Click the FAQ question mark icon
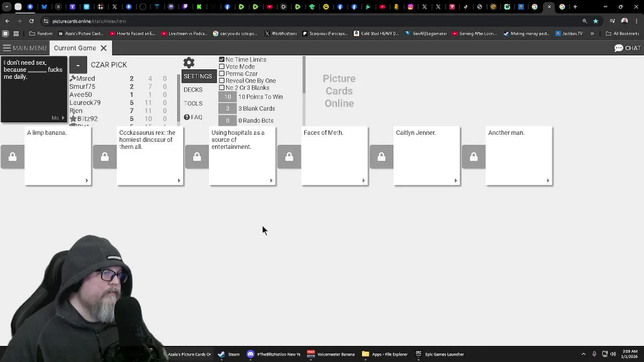 tap(187, 117)
